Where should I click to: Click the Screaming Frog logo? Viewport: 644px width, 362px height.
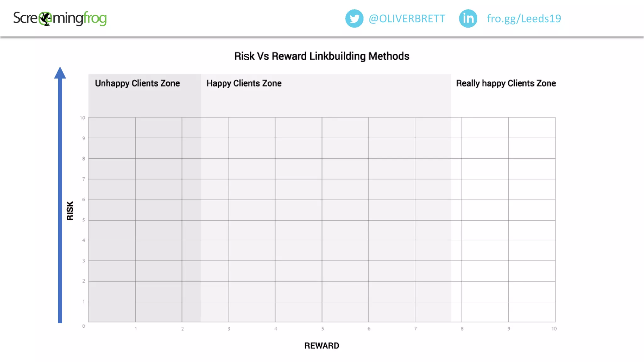(60, 18)
